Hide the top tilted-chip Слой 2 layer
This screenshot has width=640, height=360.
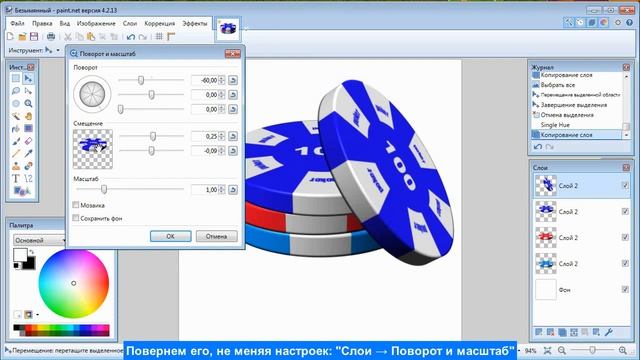coord(625,185)
